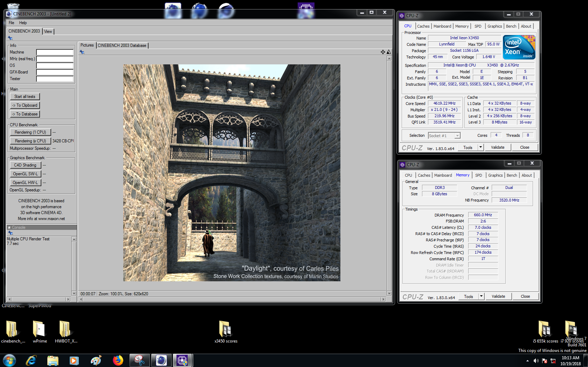Run Rendering (x CPU) benchmark
Screen dimensions: 588x367
[x=30, y=141]
